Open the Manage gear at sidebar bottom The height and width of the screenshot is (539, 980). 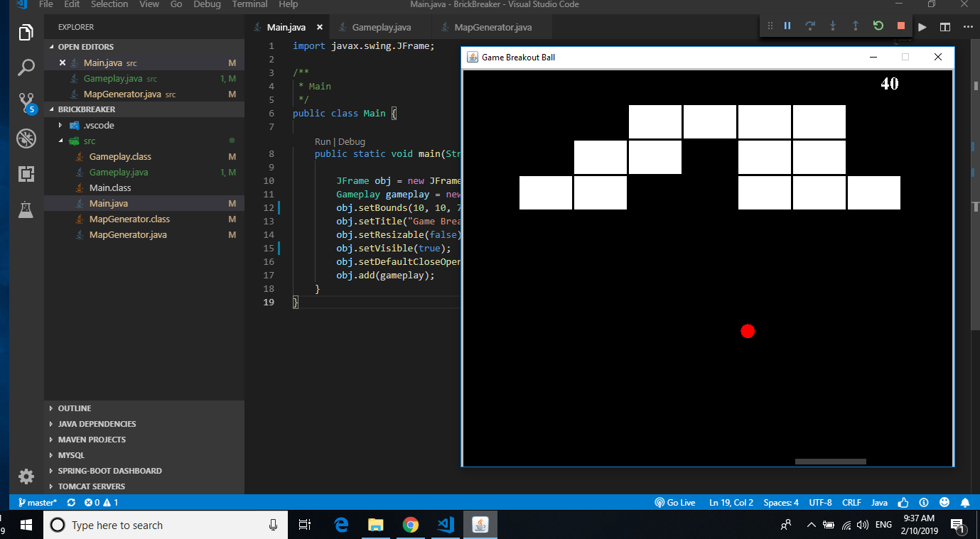tap(26, 476)
